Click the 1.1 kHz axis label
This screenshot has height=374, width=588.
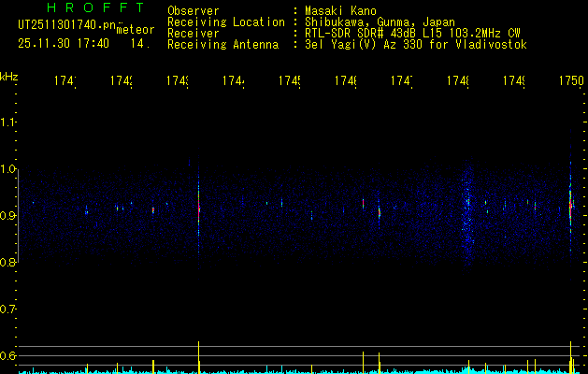(x=7, y=122)
